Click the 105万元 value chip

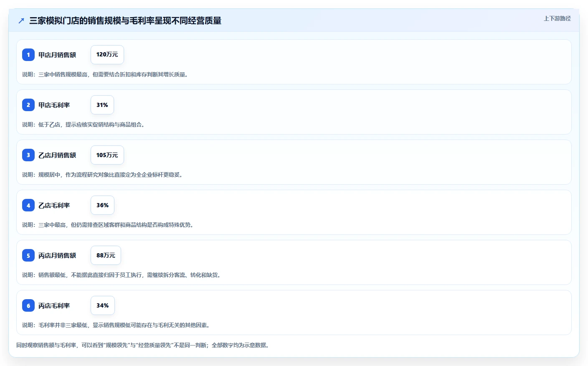pos(107,155)
